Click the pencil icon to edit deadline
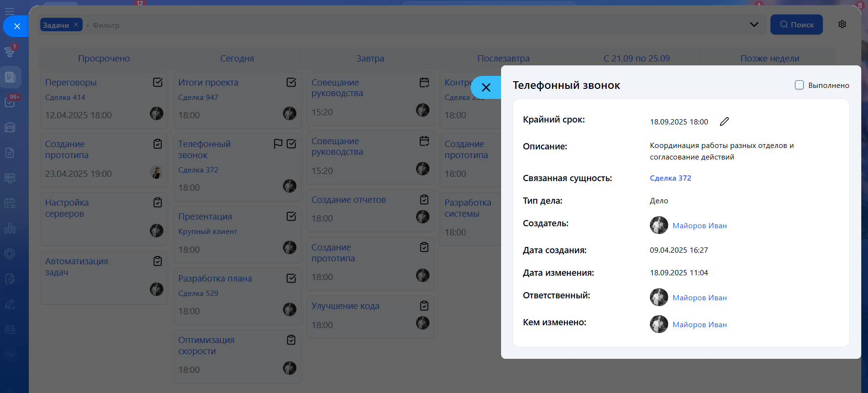 (724, 122)
